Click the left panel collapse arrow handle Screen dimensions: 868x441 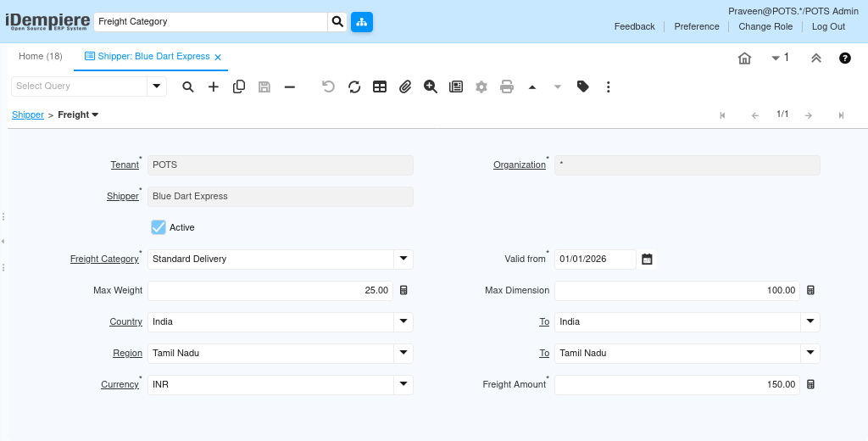coord(3,242)
